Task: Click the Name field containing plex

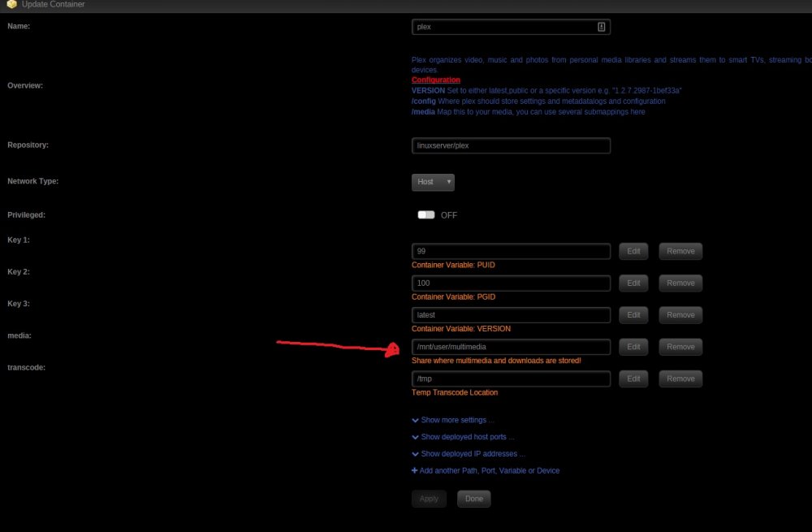Action: [x=511, y=27]
